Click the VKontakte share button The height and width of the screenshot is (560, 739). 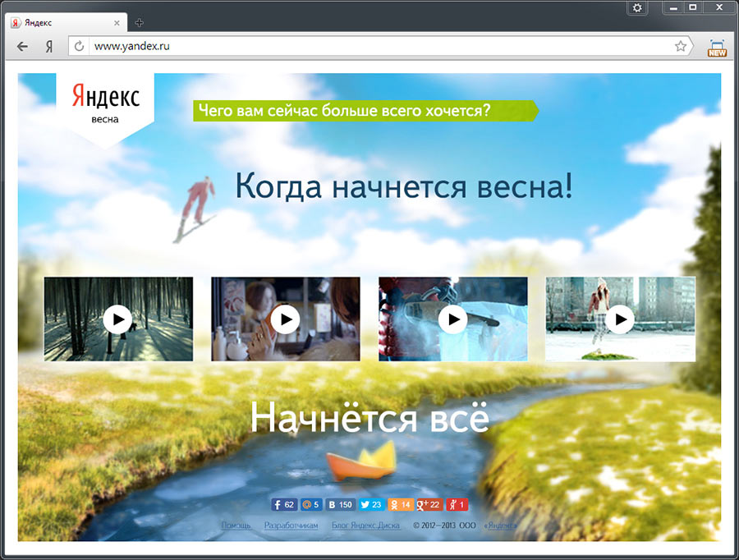point(339,504)
